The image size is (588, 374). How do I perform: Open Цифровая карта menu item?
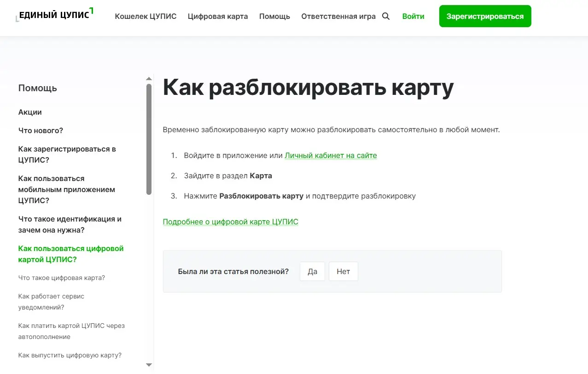[x=218, y=17]
